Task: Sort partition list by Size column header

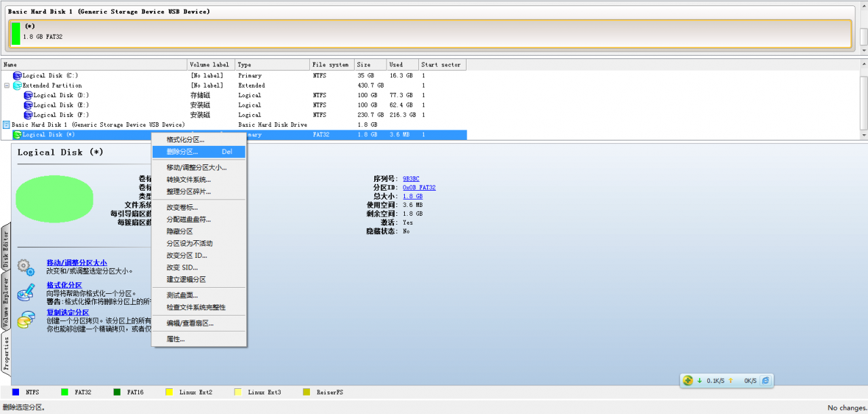Action: [x=370, y=65]
